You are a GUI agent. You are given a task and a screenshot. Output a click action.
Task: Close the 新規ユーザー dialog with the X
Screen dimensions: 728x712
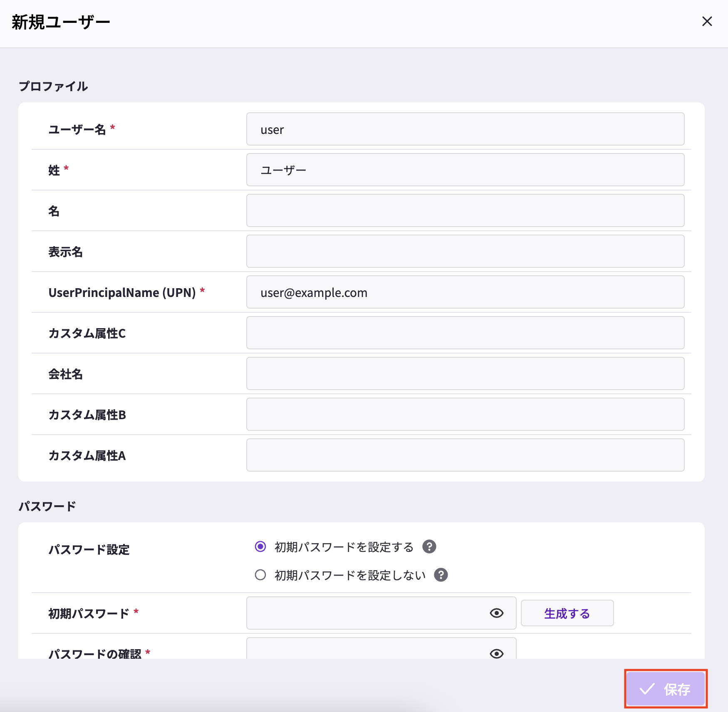(707, 21)
